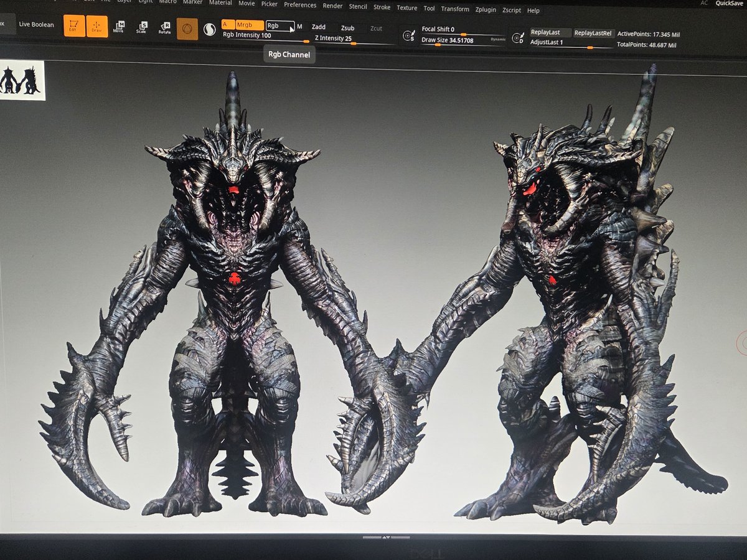Open the Stroke menu

[382, 7]
